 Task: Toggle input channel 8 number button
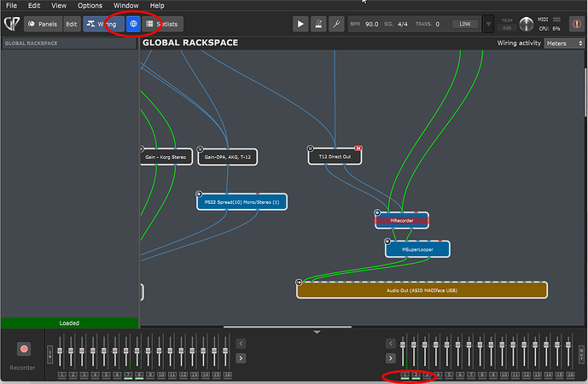[139, 375]
